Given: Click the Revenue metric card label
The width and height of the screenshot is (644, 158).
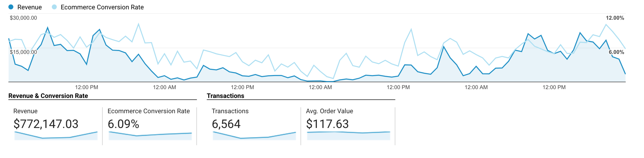Looking at the screenshot, I should 25,111.
